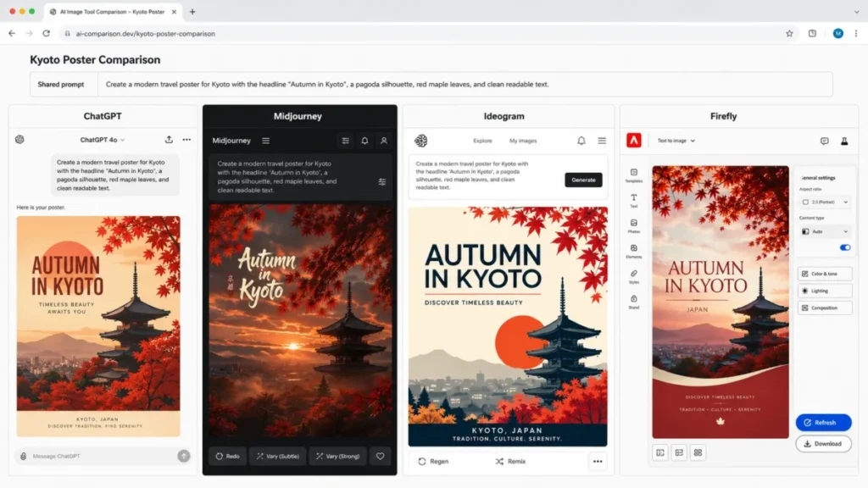Screen dimensions: 868x488
Task: Click Redo under Midjourney image
Action: [227, 457]
